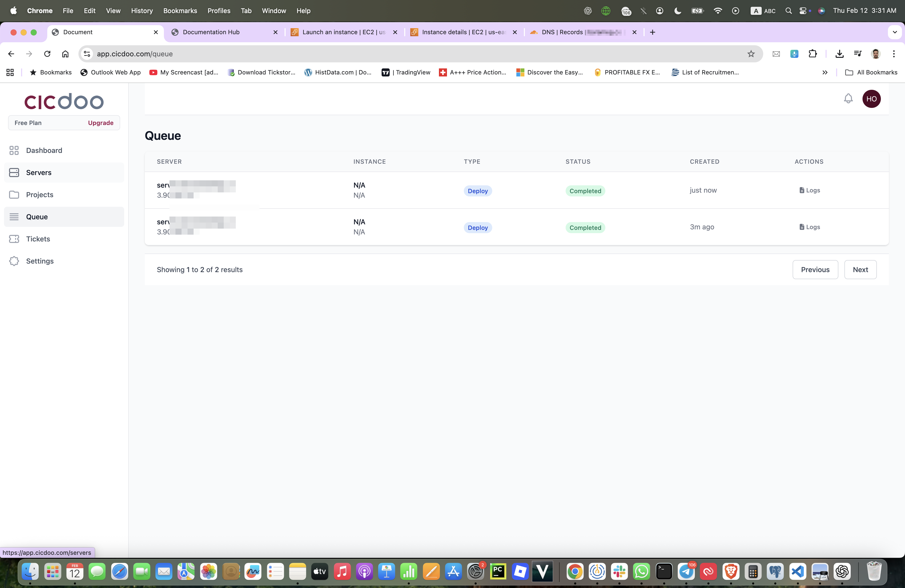Click the Next pagination button

point(860,270)
